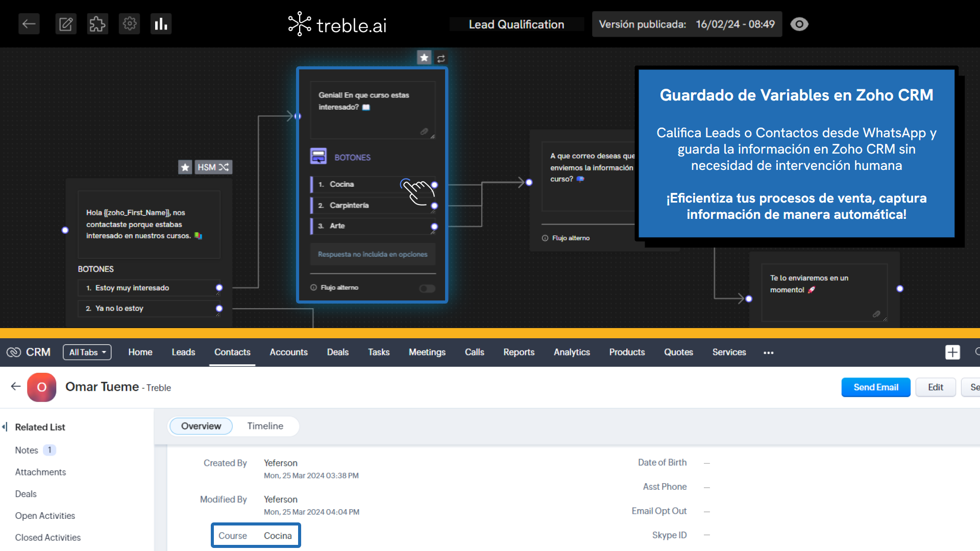Click the back arrow in treble toolbar
980x551 pixels.
[29, 24]
